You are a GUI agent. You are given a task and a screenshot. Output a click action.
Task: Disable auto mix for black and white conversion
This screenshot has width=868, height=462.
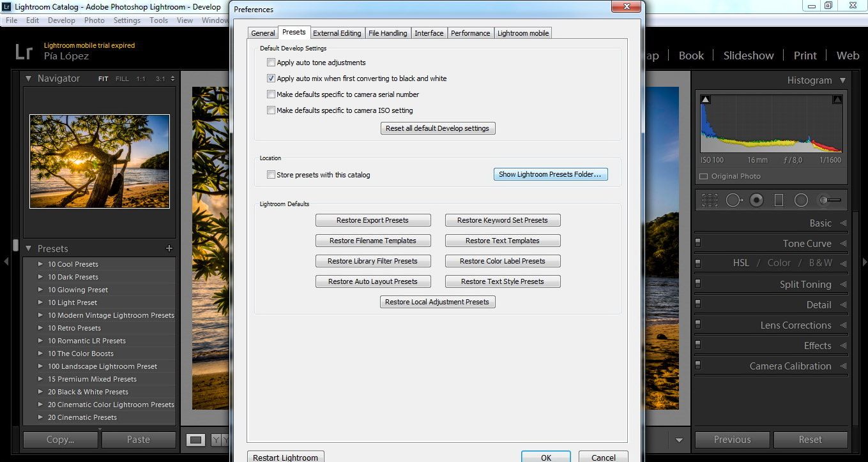pyautogui.click(x=271, y=78)
